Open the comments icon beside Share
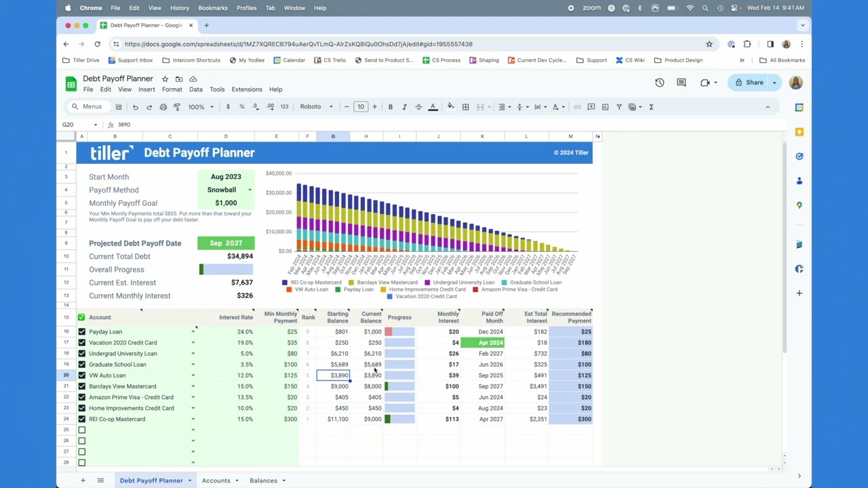The width and height of the screenshot is (868, 488). 682,83
